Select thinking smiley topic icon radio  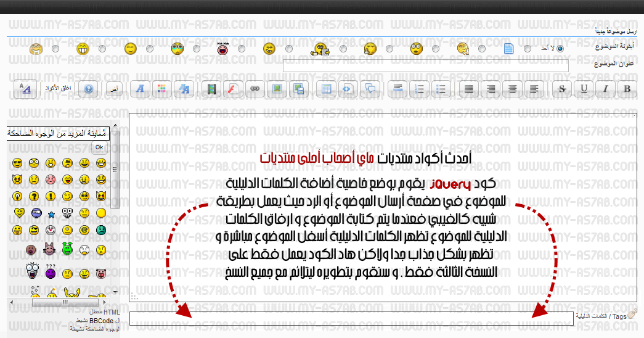pyautogui.click(x=482, y=49)
